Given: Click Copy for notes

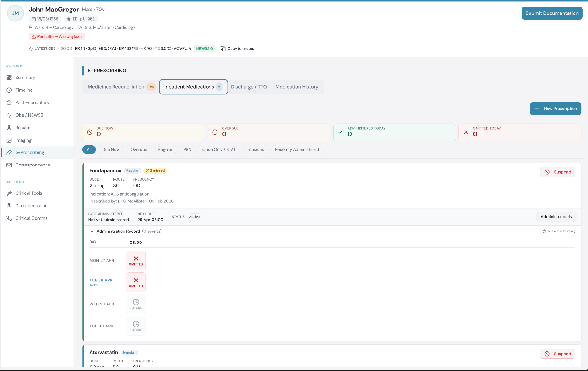Looking at the screenshot, I should tap(237, 48).
